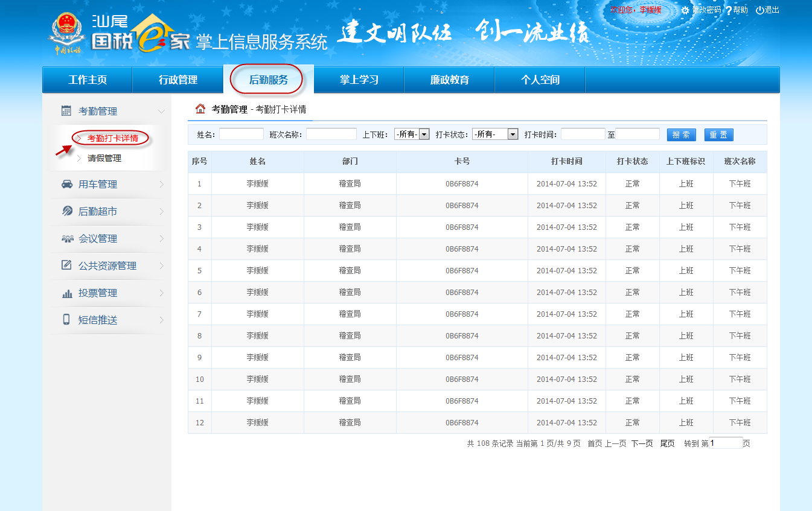Click the 退出 logout link
Screen dimensions: 812x511
(x=772, y=10)
